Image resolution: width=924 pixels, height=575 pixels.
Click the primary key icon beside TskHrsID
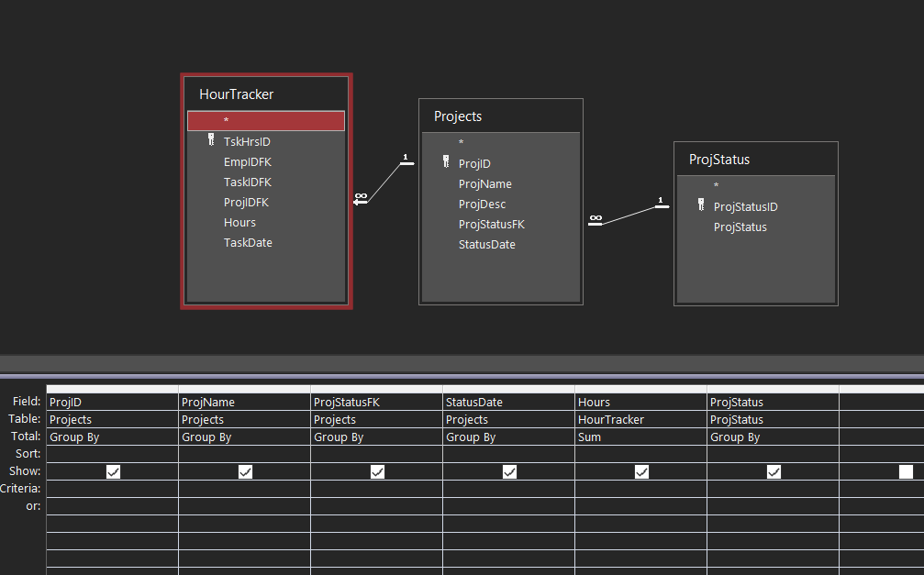211,139
